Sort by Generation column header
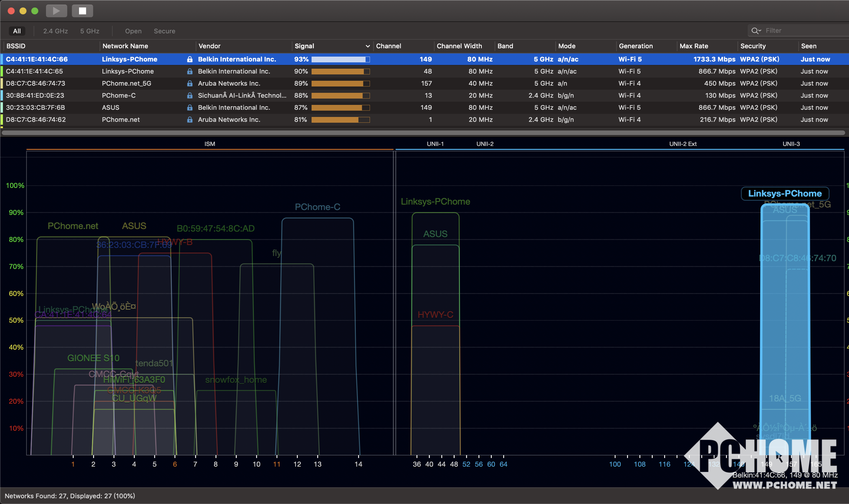 click(646, 46)
